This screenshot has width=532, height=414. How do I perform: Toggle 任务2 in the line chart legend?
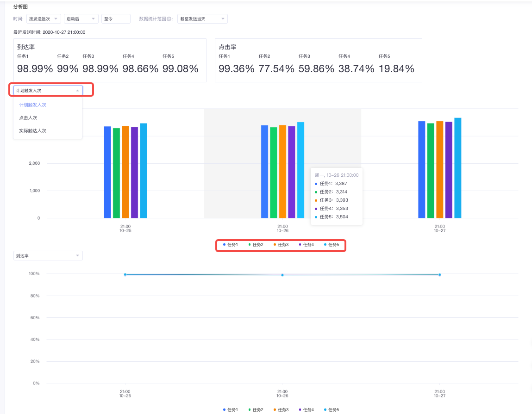pyautogui.click(x=256, y=409)
